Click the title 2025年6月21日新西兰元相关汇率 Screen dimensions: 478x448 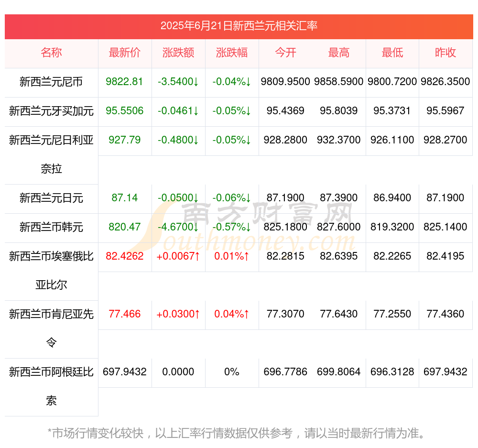[239, 26]
